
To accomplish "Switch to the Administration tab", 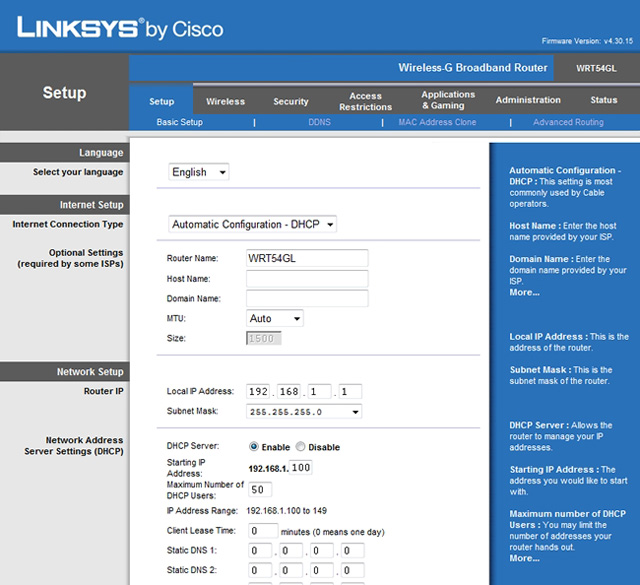I will [x=528, y=100].
